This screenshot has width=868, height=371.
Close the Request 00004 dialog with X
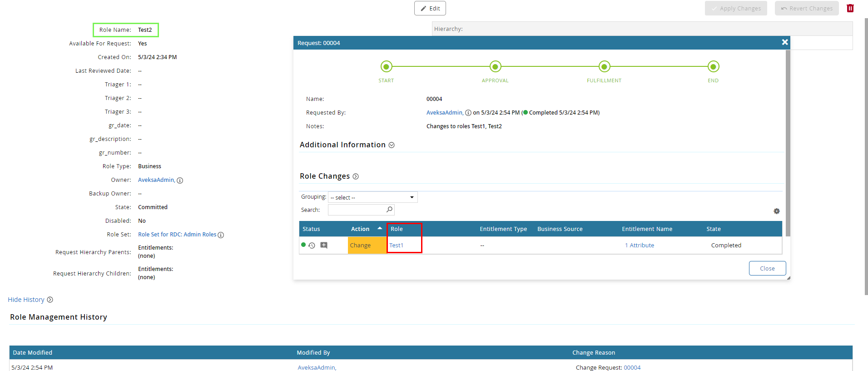784,42
